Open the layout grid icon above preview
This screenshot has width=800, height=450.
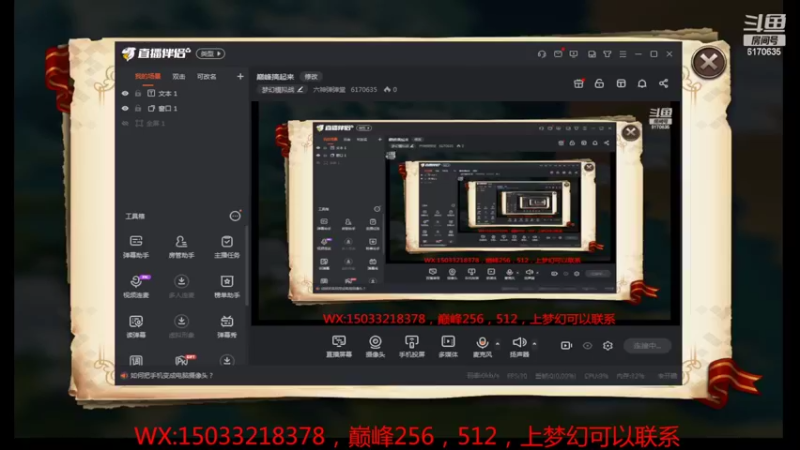pyautogui.click(x=621, y=83)
